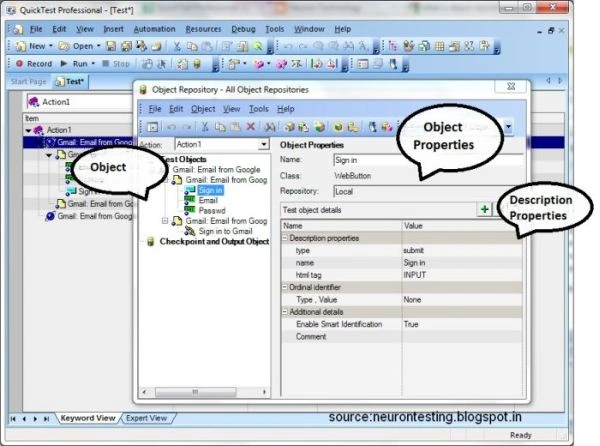Click the Find and Replace binoculars in repository toolbar
The image size is (600, 446).
(x=269, y=127)
